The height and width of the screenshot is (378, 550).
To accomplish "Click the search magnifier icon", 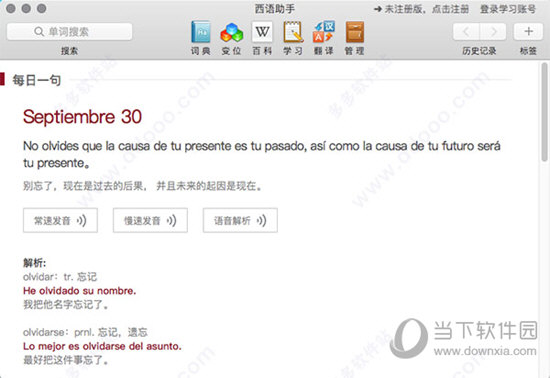I will pos(39,32).
